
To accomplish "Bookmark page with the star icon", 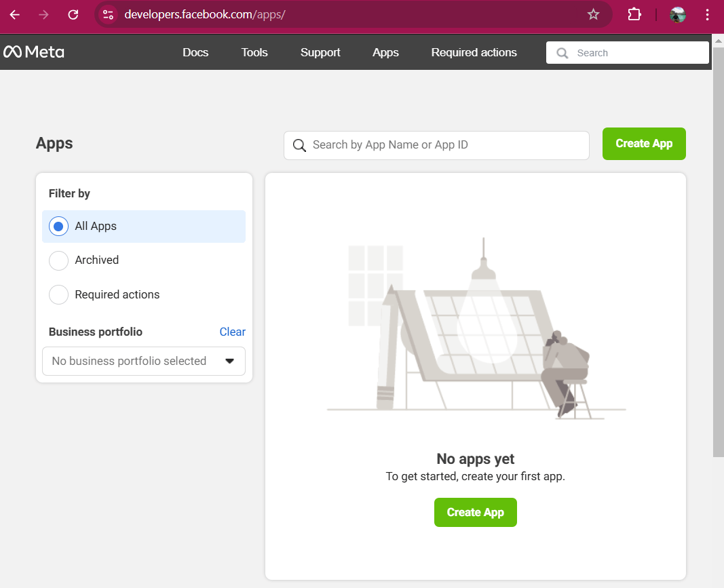I will point(593,14).
